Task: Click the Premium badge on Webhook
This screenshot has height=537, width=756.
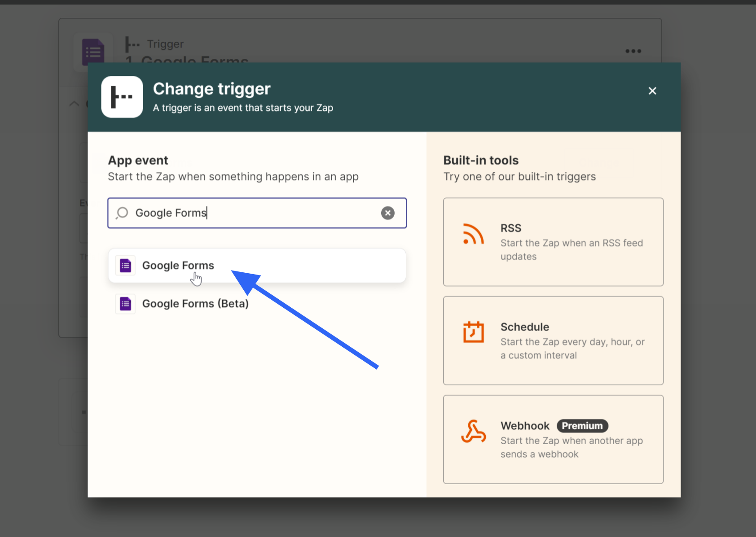Action: coord(582,426)
